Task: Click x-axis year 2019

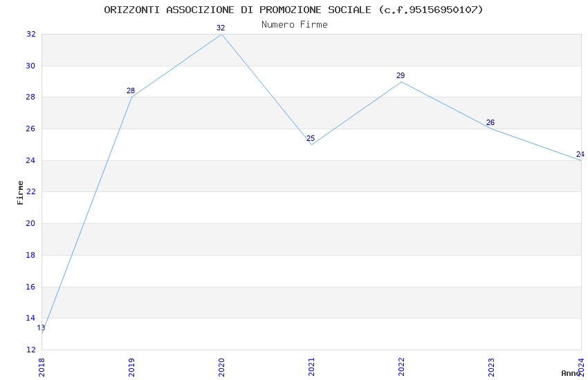Action: pos(131,367)
